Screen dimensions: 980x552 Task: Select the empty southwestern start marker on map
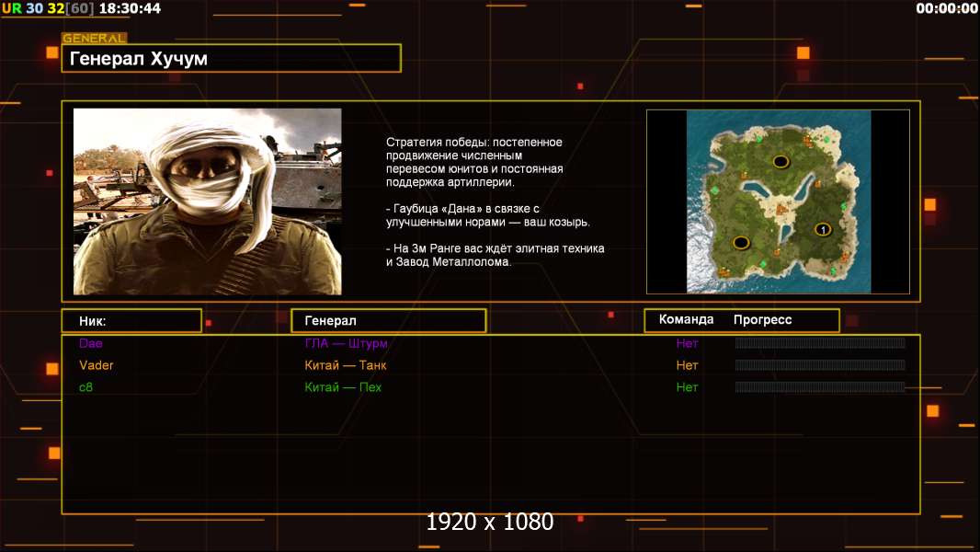[x=741, y=242]
